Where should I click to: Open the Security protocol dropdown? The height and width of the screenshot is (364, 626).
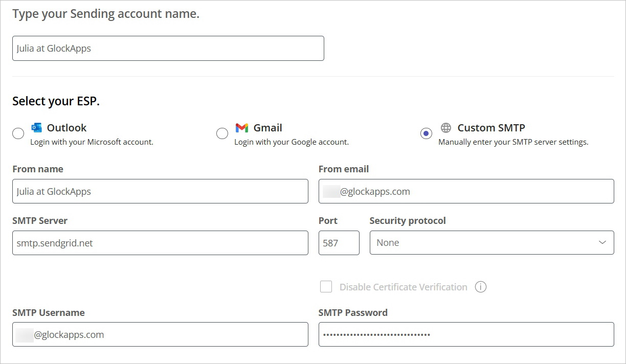pyautogui.click(x=491, y=242)
